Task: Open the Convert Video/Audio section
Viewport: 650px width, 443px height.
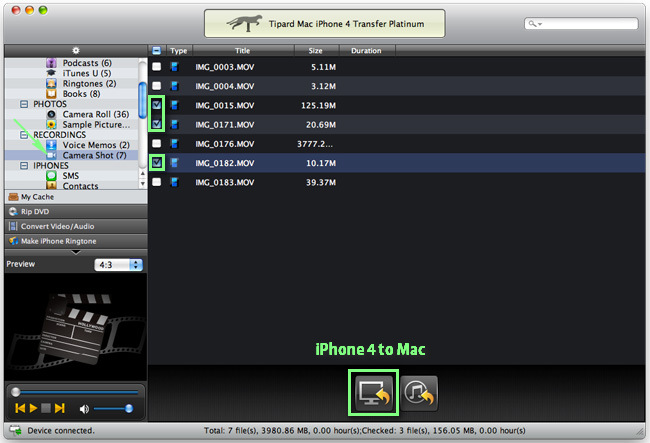Action: 76,226
